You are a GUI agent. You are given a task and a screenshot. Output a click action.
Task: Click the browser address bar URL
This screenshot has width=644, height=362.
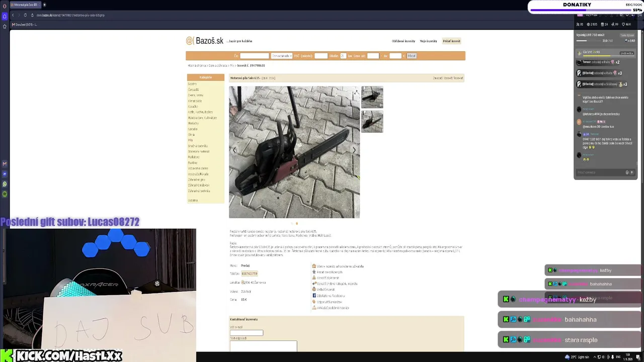70,15
